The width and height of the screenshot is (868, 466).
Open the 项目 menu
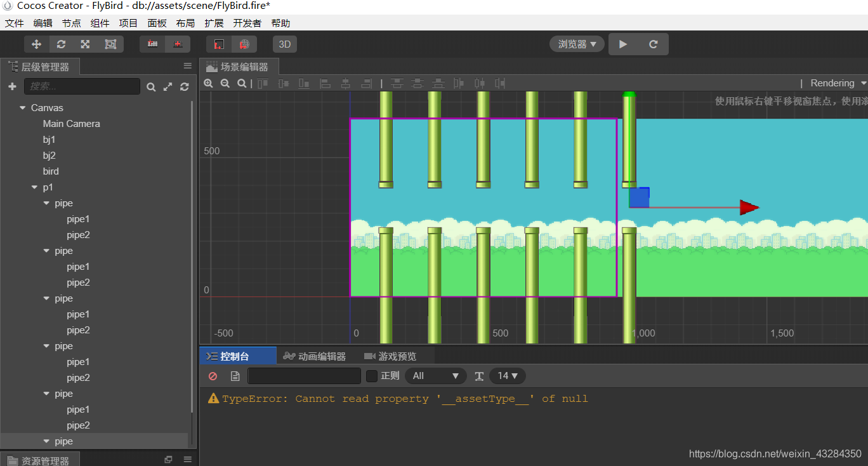(128, 23)
